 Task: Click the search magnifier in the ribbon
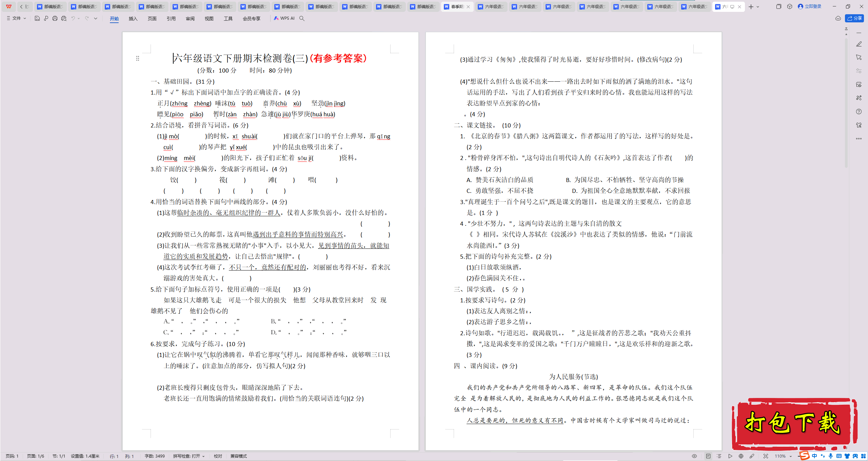(x=302, y=18)
